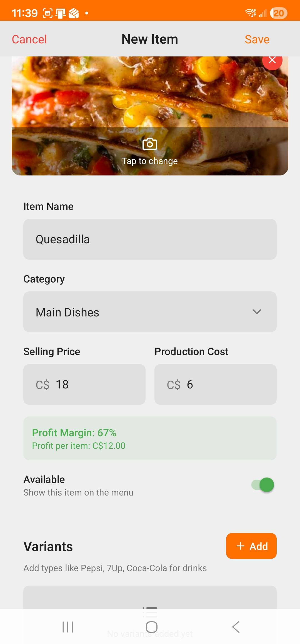Cancel creating the new item
Screen dimensions: 300x644
click(29, 39)
